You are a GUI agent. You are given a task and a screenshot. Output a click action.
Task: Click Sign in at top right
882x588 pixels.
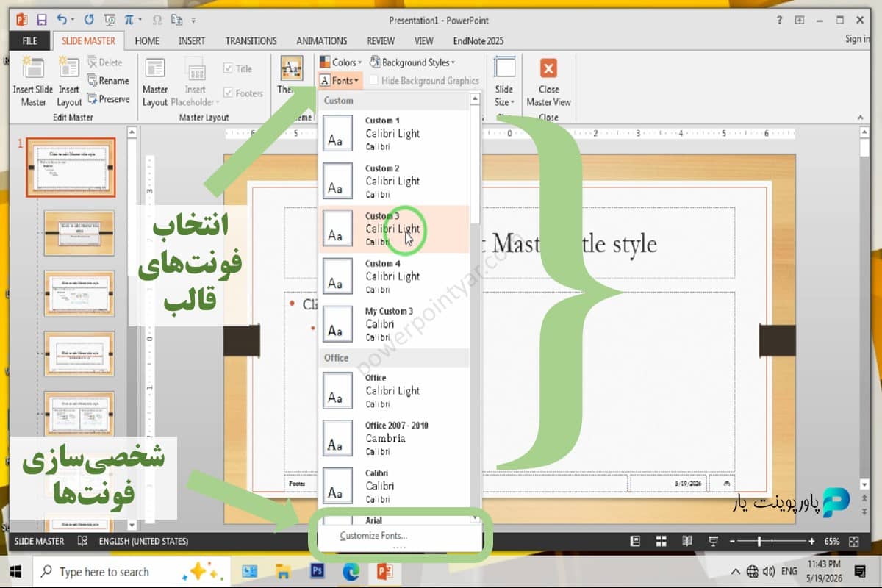pos(857,40)
